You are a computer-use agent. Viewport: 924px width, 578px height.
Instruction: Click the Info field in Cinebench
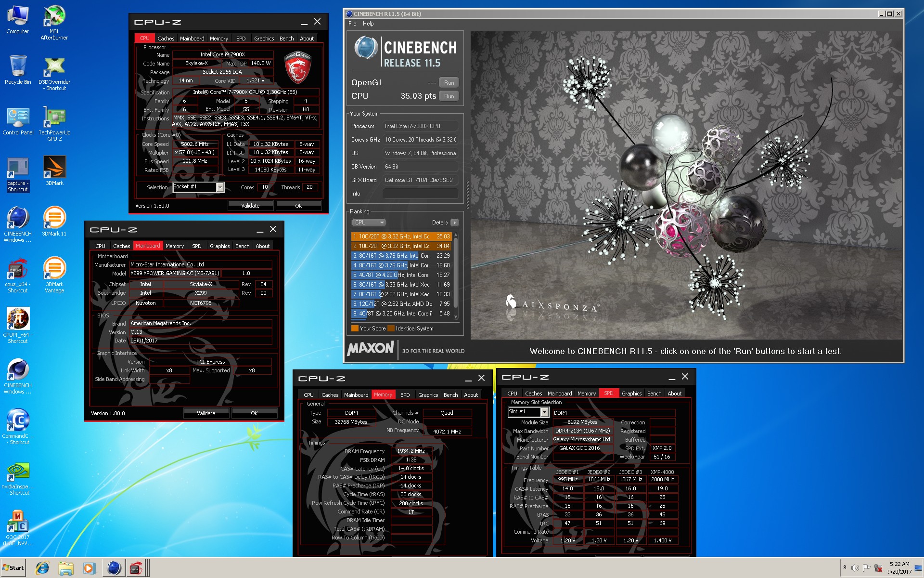[x=420, y=194]
